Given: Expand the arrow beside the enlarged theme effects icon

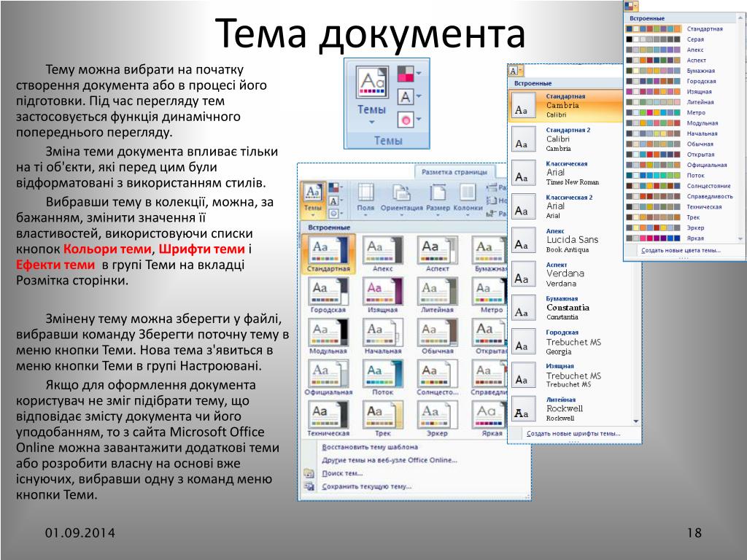Looking at the screenshot, I should [418, 119].
